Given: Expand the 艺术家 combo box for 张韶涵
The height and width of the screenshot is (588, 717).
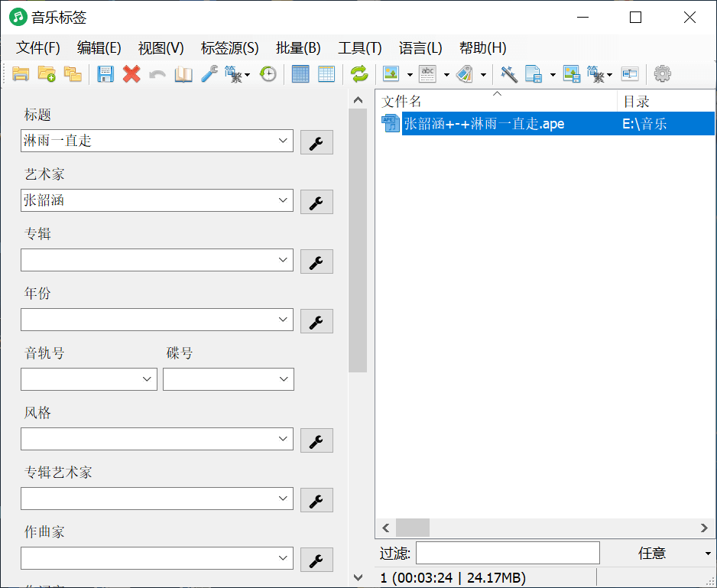Looking at the screenshot, I should click(x=283, y=200).
